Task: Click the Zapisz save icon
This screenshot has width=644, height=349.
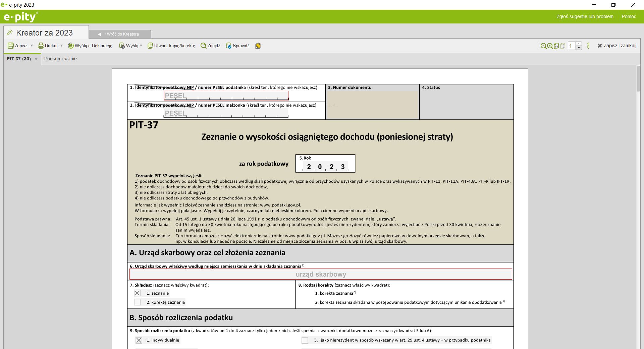Action: coord(11,46)
